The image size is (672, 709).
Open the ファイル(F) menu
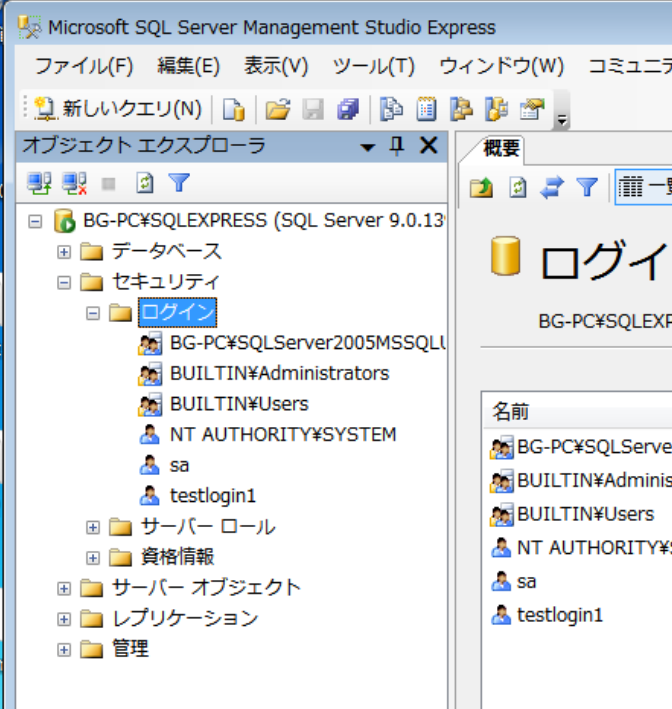tap(84, 66)
